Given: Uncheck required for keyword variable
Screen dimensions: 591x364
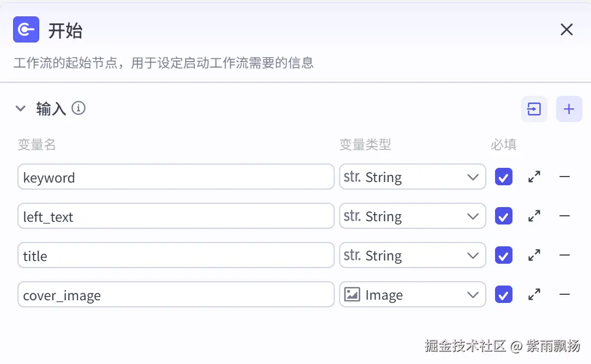Looking at the screenshot, I should point(503,177).
